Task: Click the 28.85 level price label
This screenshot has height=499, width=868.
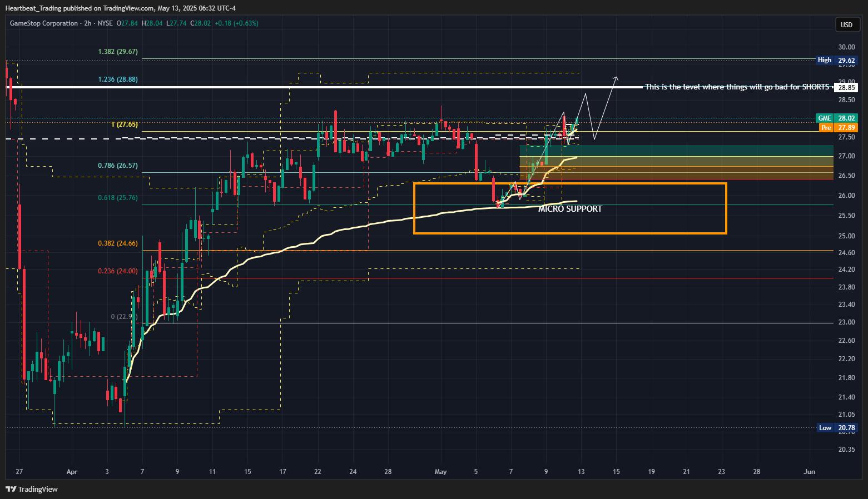Action: (x=847, y=88)
